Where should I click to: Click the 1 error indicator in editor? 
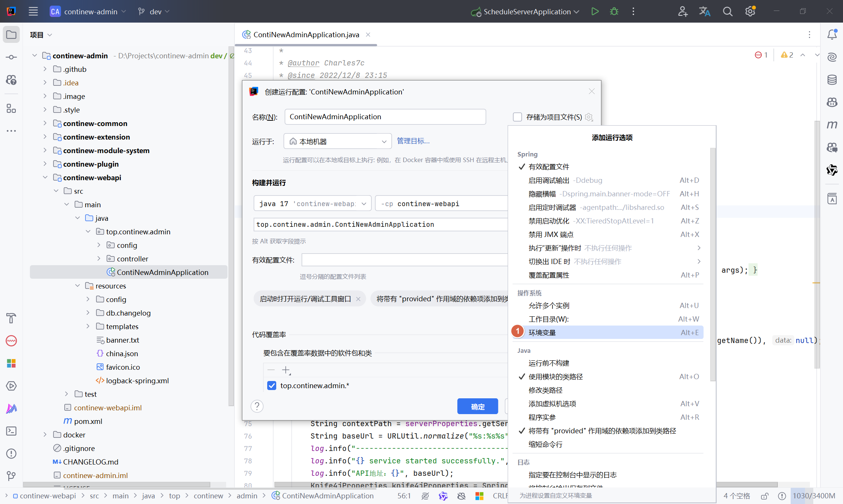pyautogui.click(x=761, y=55)
